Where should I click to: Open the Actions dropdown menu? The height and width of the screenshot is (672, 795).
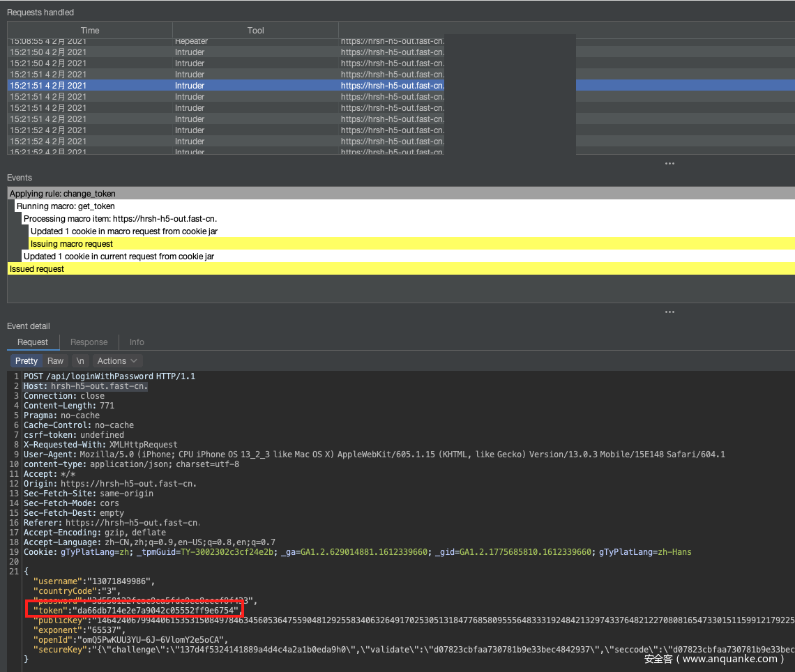coord(117,361)
